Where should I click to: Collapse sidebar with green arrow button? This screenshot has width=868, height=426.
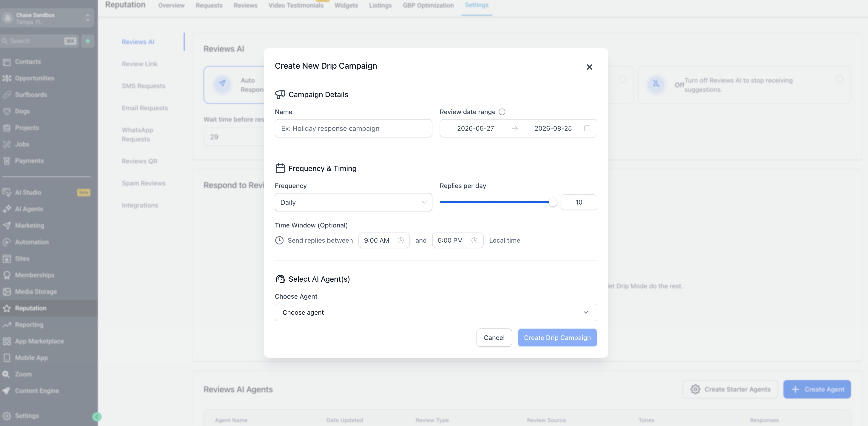[x=97, y=417]
